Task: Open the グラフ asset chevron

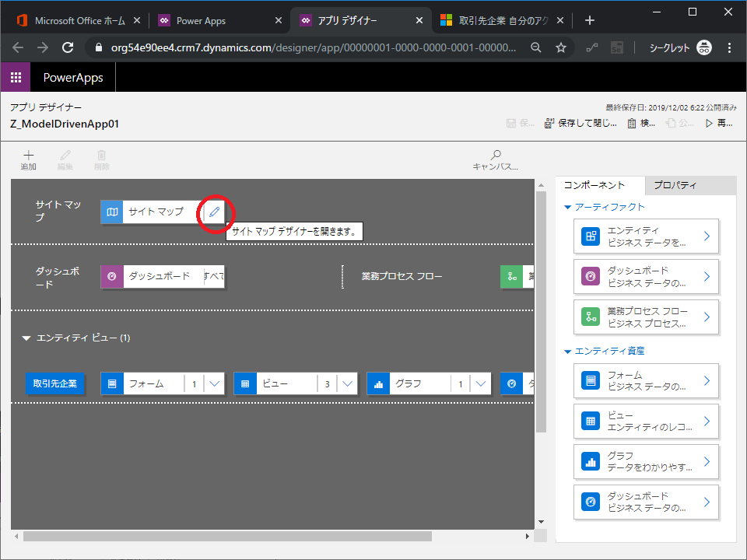Action: [707, 461]
